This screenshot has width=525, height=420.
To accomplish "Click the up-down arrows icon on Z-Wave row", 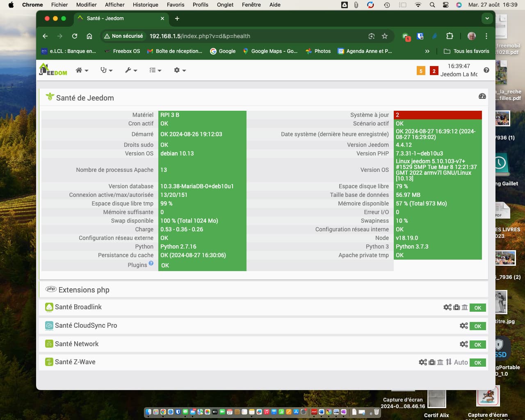I will pos(449,362).
